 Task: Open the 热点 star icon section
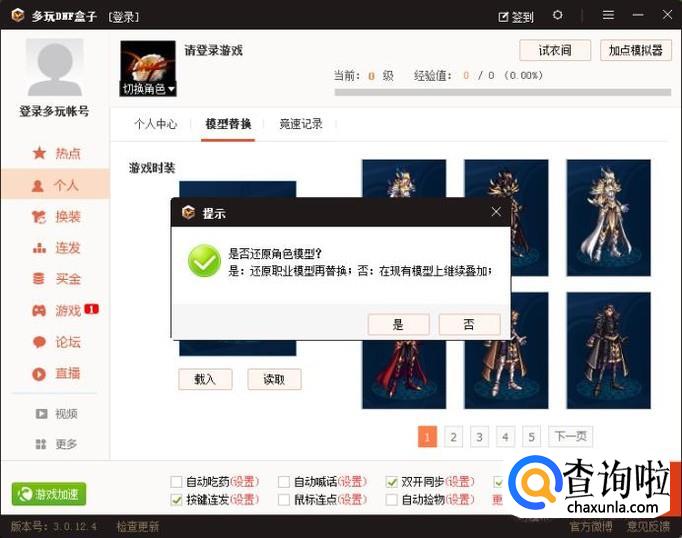[40, 153]
